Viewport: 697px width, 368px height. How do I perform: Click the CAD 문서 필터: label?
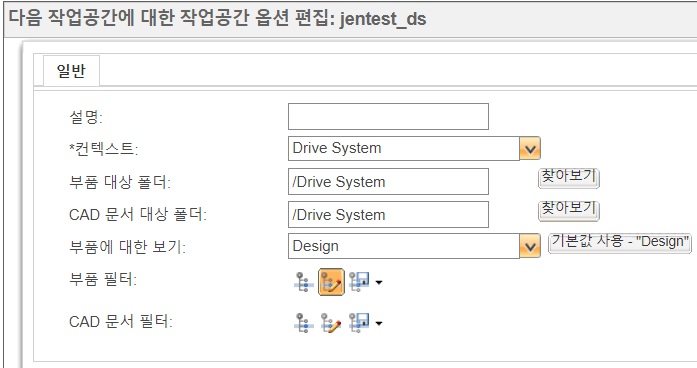click(121, 321)
